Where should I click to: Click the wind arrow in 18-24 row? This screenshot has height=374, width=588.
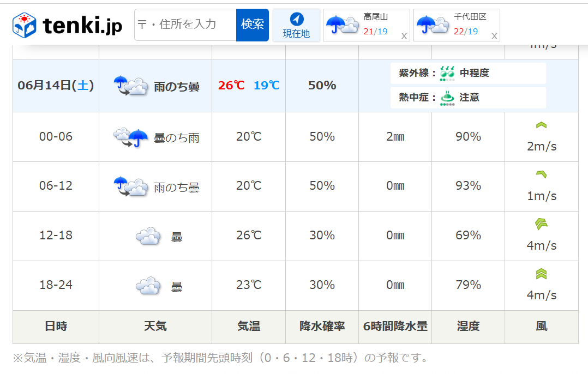point(541,274)
